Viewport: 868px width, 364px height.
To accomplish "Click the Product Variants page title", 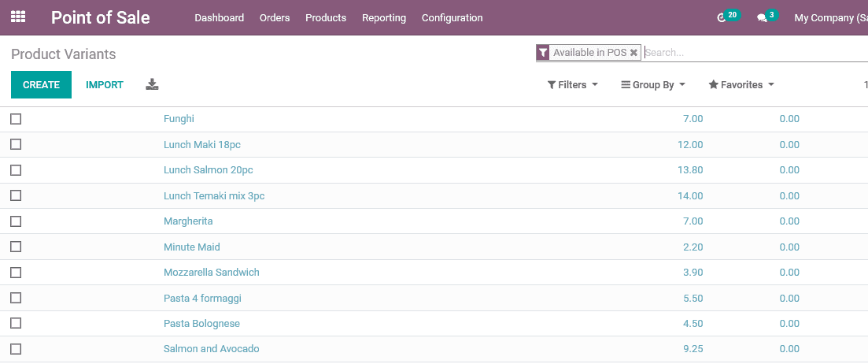I will pos(64,54).
